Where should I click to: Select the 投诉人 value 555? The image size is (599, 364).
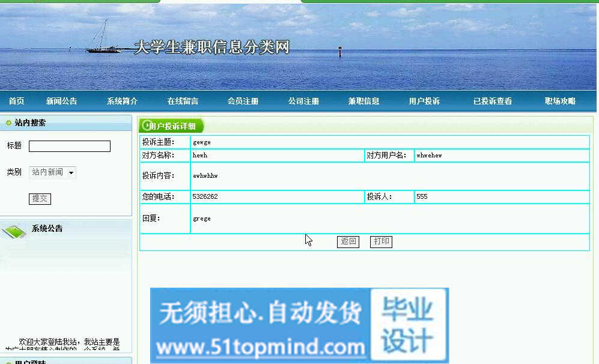coord(422,196)
